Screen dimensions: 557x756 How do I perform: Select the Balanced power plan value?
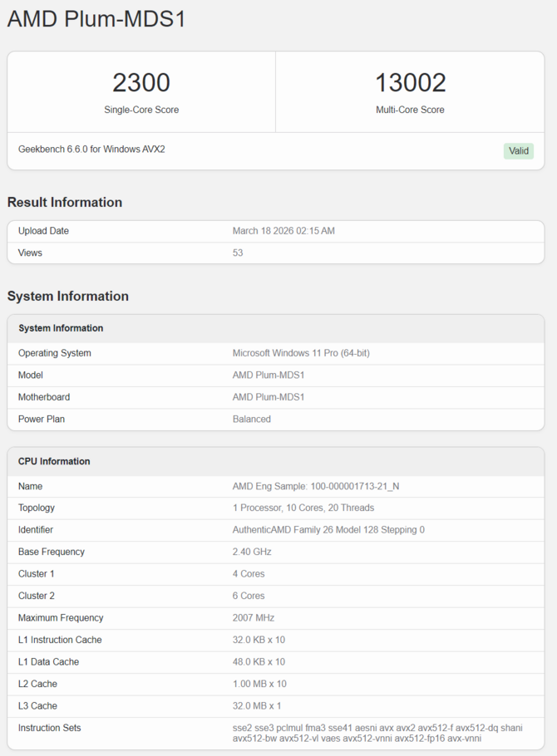251,419
